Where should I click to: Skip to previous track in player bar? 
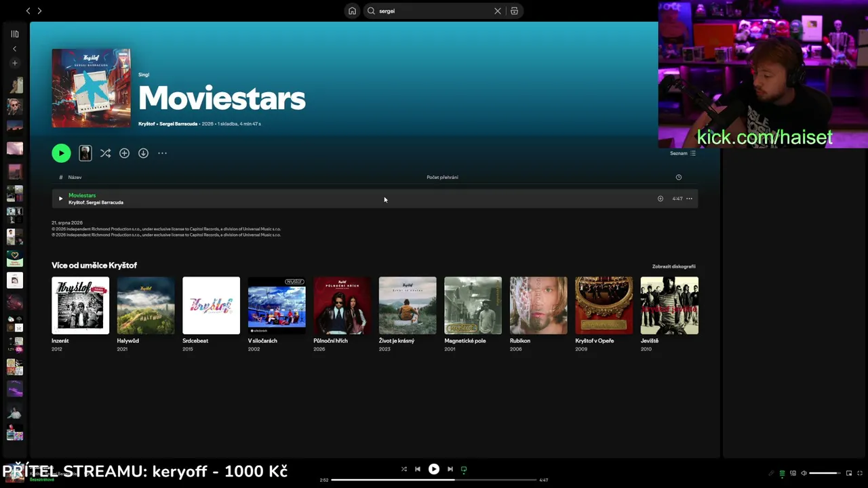418,469
